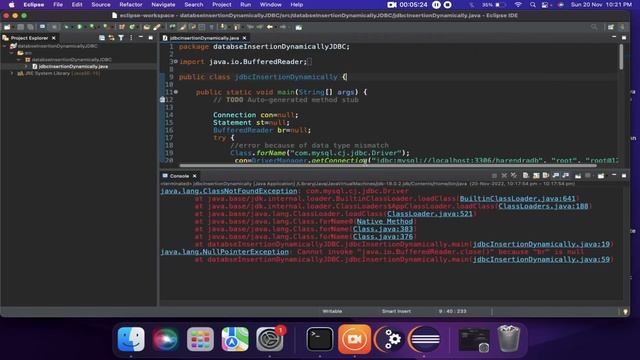Maximize the editor area

point(624,38)
